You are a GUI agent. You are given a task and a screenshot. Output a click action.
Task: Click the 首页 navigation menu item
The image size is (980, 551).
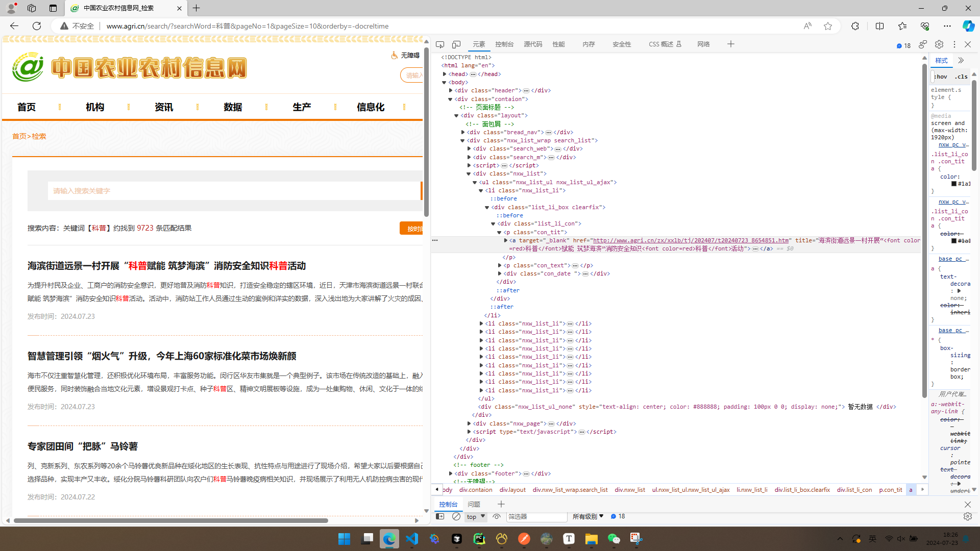[27, 107]
